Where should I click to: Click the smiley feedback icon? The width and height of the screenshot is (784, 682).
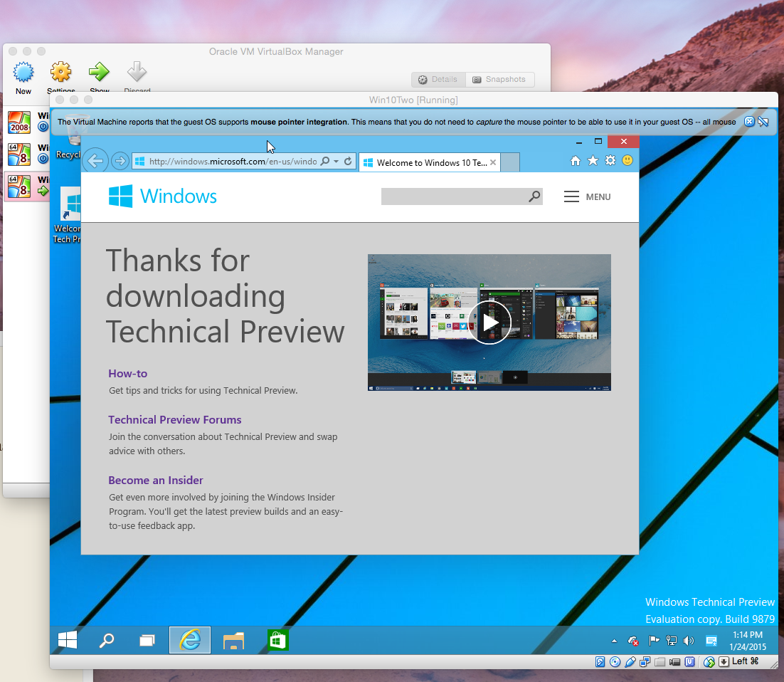[627, 161]
